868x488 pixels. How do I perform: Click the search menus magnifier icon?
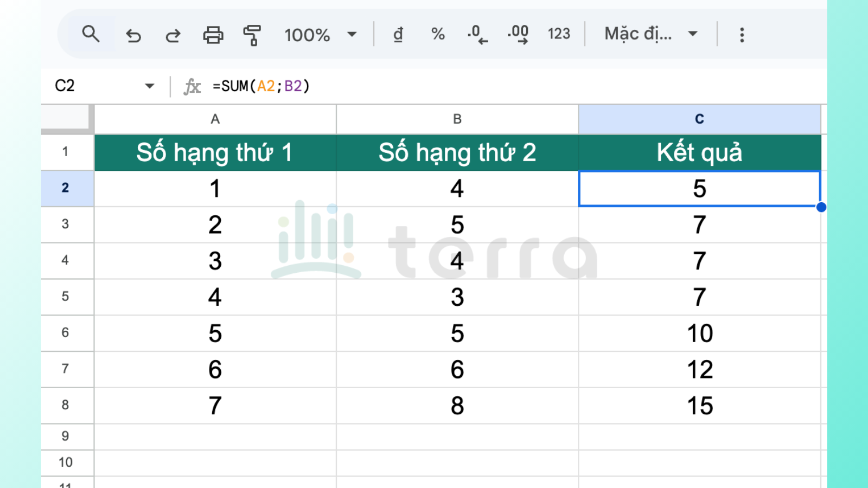point(91,34)
